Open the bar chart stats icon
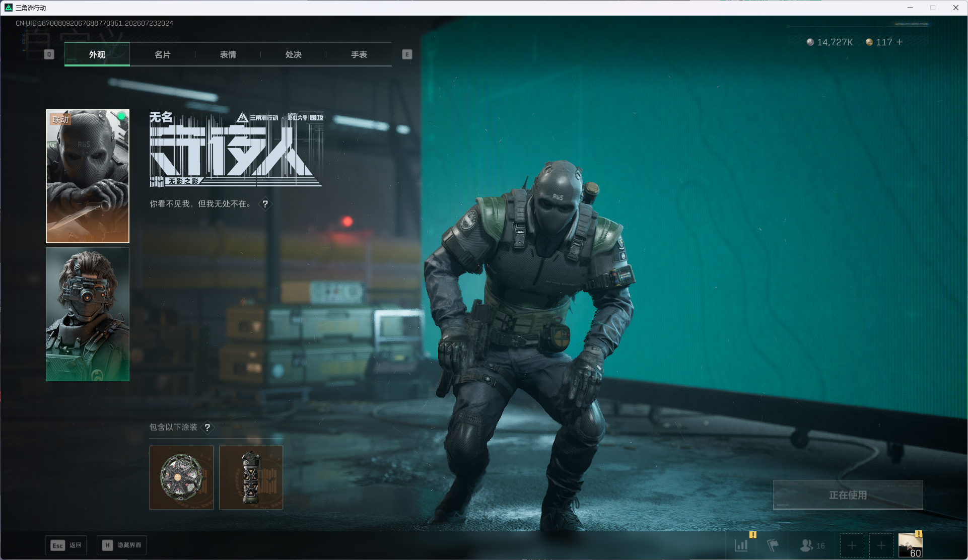This screenshot has width=968, height=560. [x=741, y=545]
